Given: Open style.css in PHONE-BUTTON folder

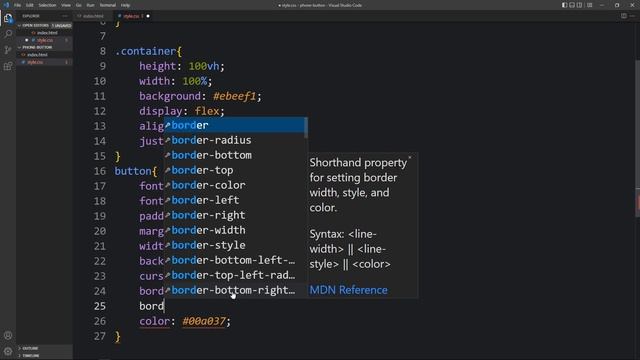Looking at the screenshot, I should [x=44, y=62].
